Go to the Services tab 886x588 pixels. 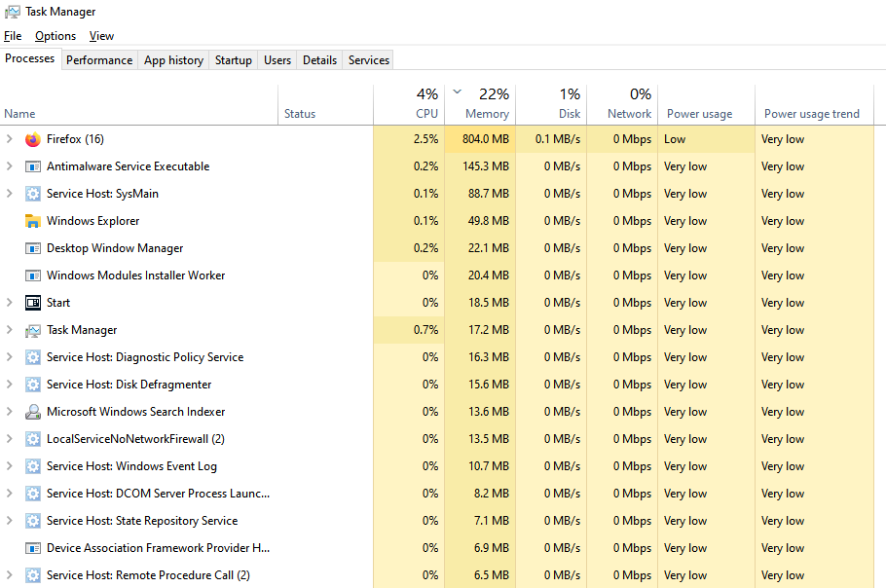point(368,60)
